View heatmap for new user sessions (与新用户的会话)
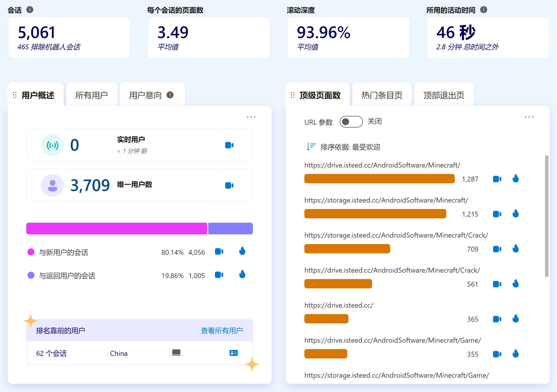The image size is (557, 392). click(242, 251)
